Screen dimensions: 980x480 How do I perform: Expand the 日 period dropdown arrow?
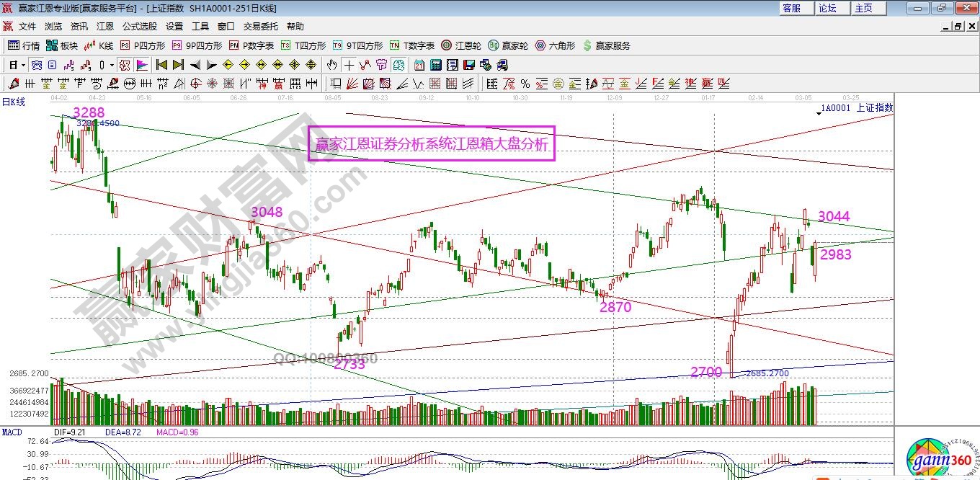(23, 65)
